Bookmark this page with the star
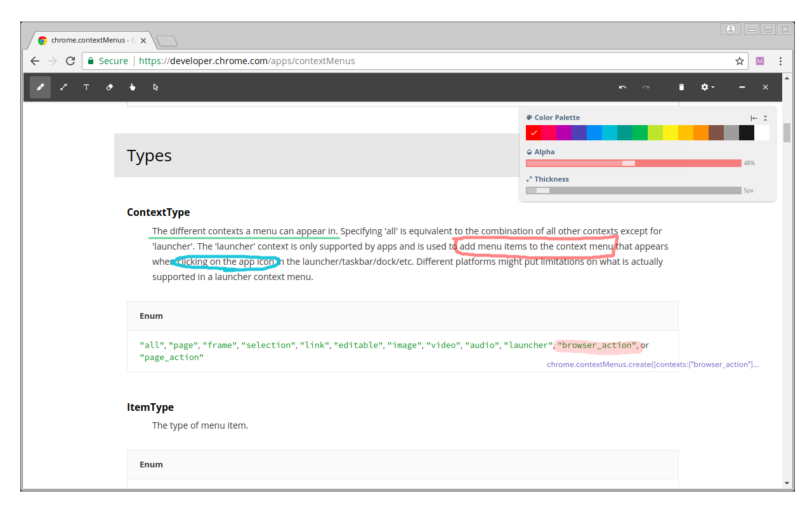Viewport: 812px width, 508px height. click(739, 61)
